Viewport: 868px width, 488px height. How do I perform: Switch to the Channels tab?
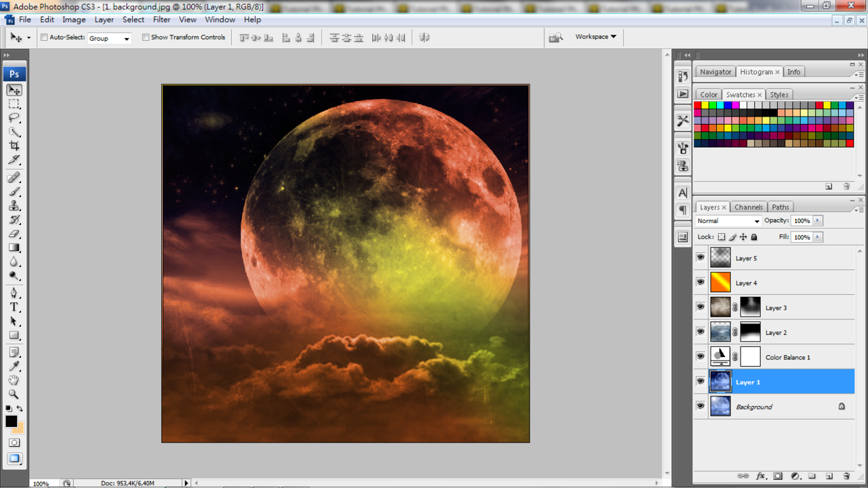748,207
